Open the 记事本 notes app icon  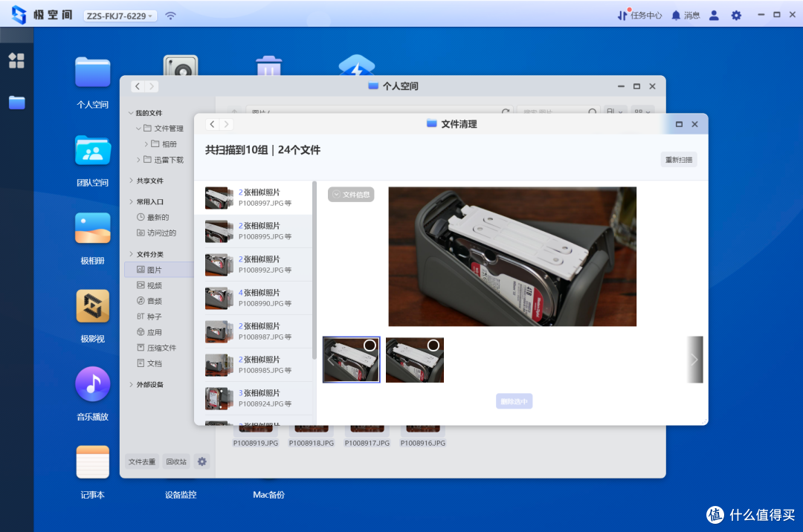click(93, 462)
